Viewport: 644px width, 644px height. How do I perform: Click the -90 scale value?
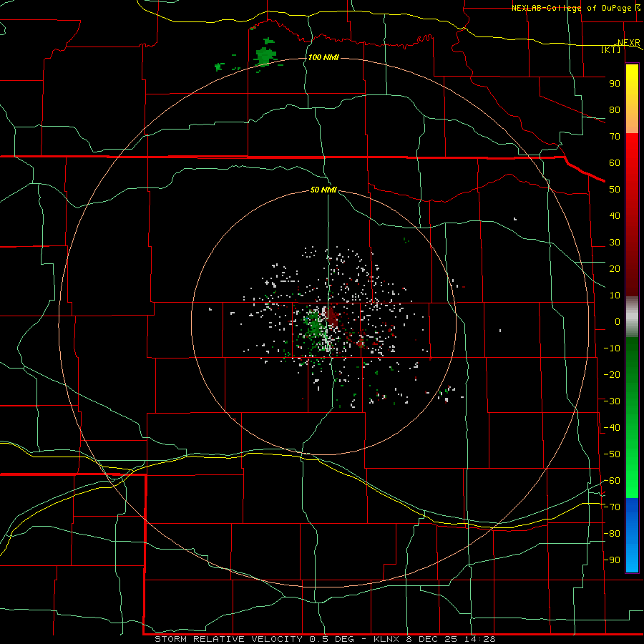[x=612, y=560]
